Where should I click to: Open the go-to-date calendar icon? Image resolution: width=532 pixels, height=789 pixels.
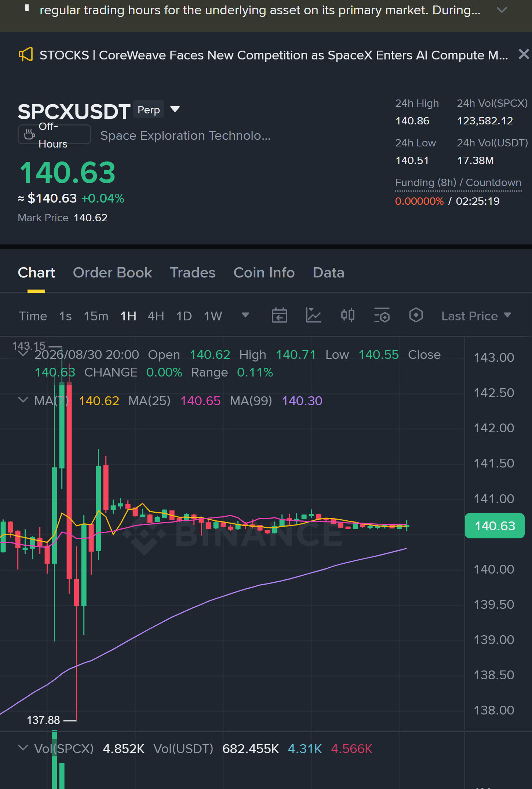click(280, 315)
